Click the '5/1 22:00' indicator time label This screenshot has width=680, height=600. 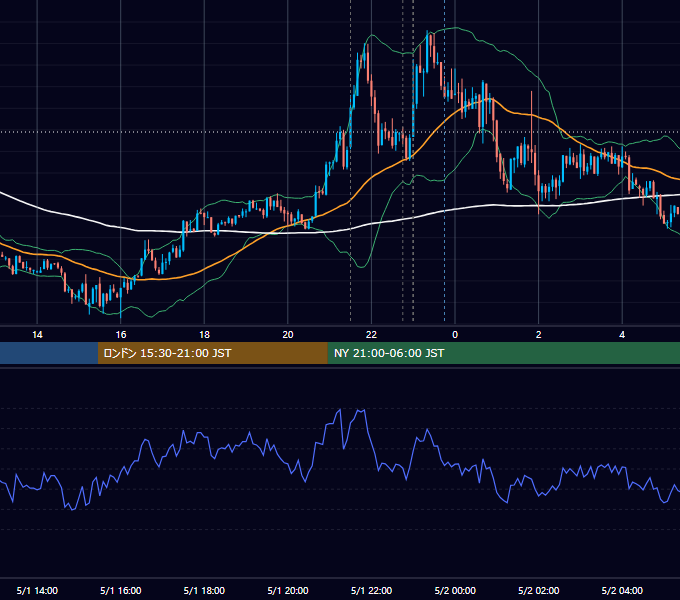pyautogui.click(x=371, y=590)
